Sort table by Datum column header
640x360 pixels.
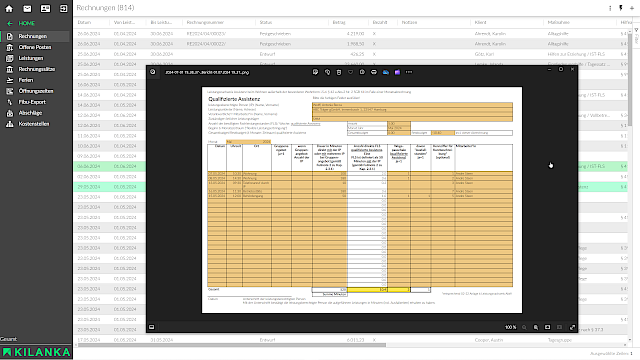tap(84, 22)
